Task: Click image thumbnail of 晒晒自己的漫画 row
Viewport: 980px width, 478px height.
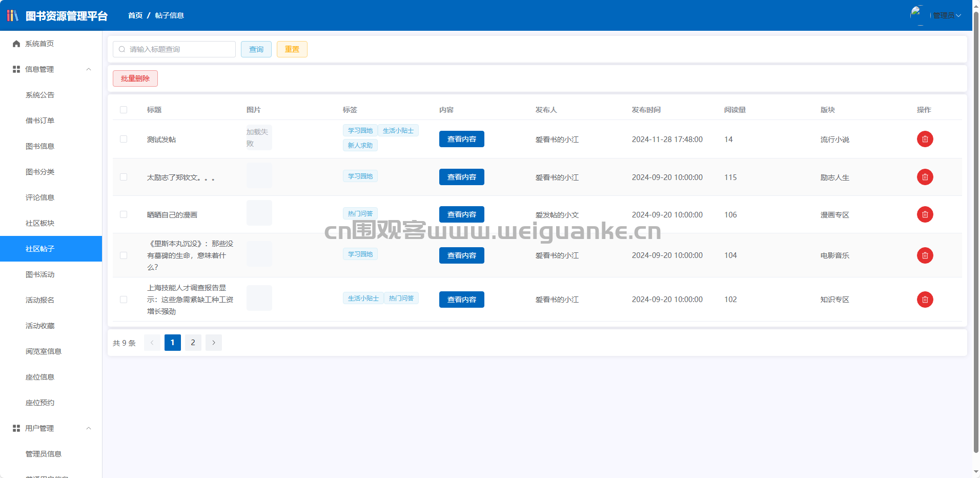Action: [x=259, y=213]
